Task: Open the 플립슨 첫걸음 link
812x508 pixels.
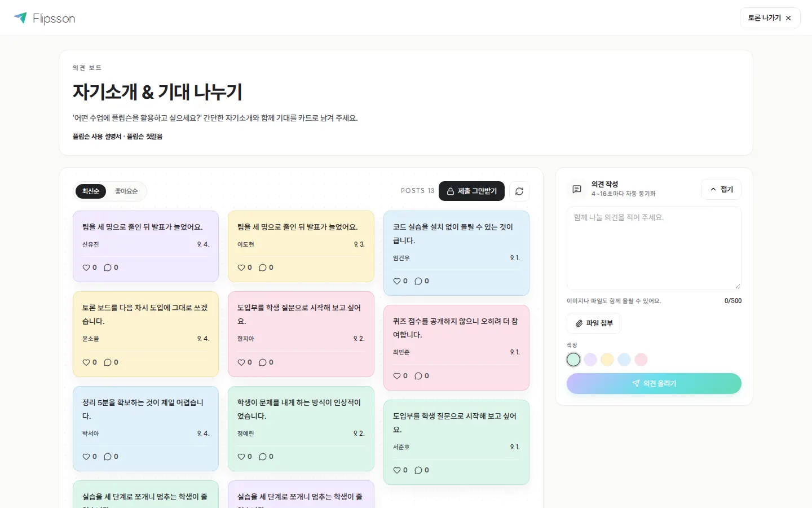Action: pos(144,137)
